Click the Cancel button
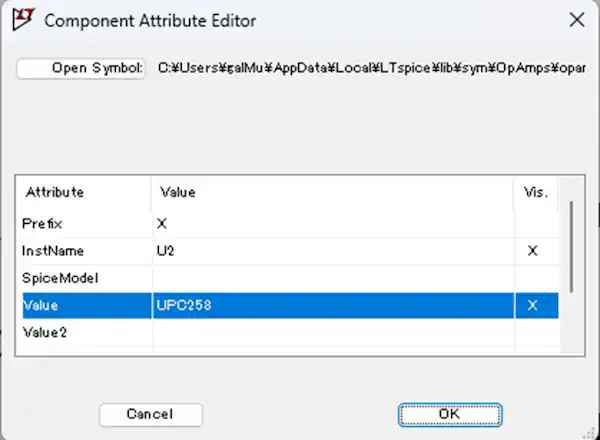The height and width of the screenshot is (440, 600). click(x=151, y=414)
